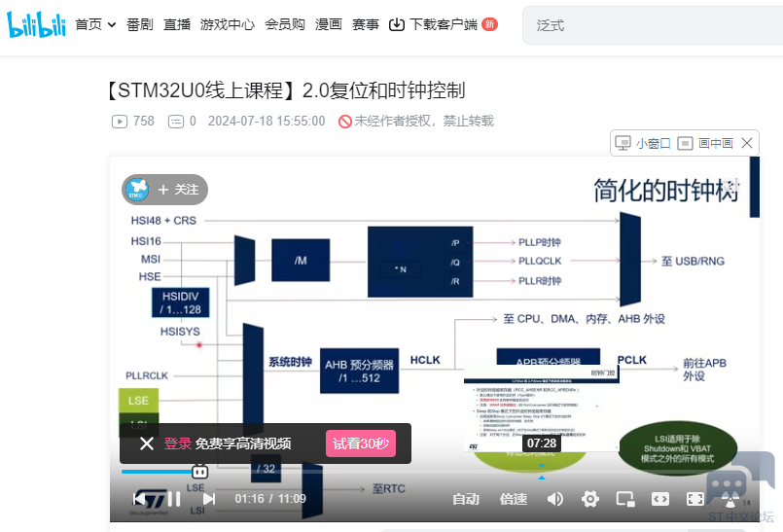Click 下载客户端 download link
Viewport: 783px width, 532px height.
[x=433, y=24]
